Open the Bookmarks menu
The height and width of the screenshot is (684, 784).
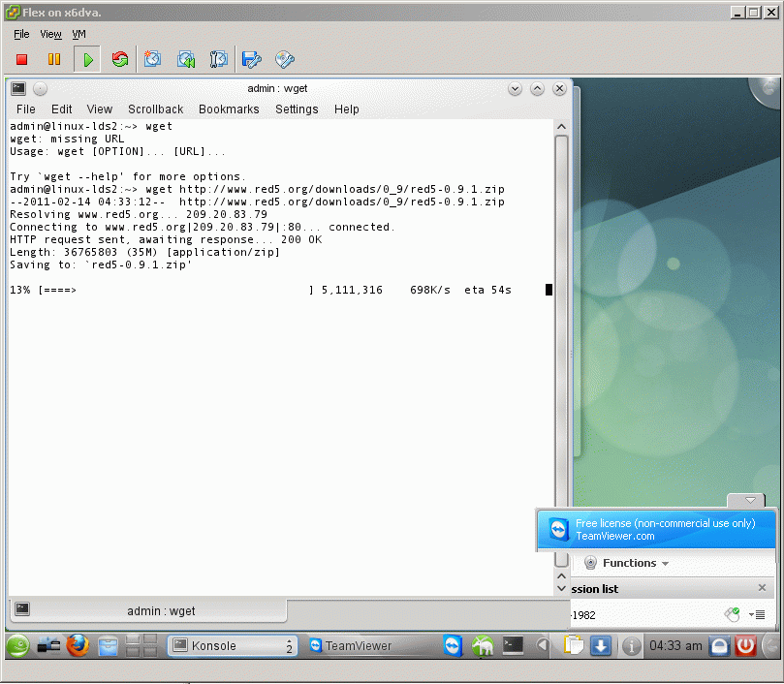229,109
